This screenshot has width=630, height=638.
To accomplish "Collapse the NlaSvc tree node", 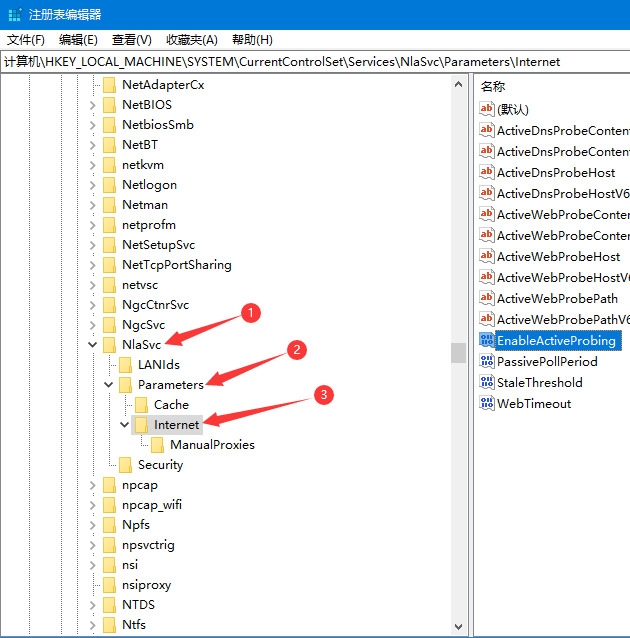I will point(93,345).
